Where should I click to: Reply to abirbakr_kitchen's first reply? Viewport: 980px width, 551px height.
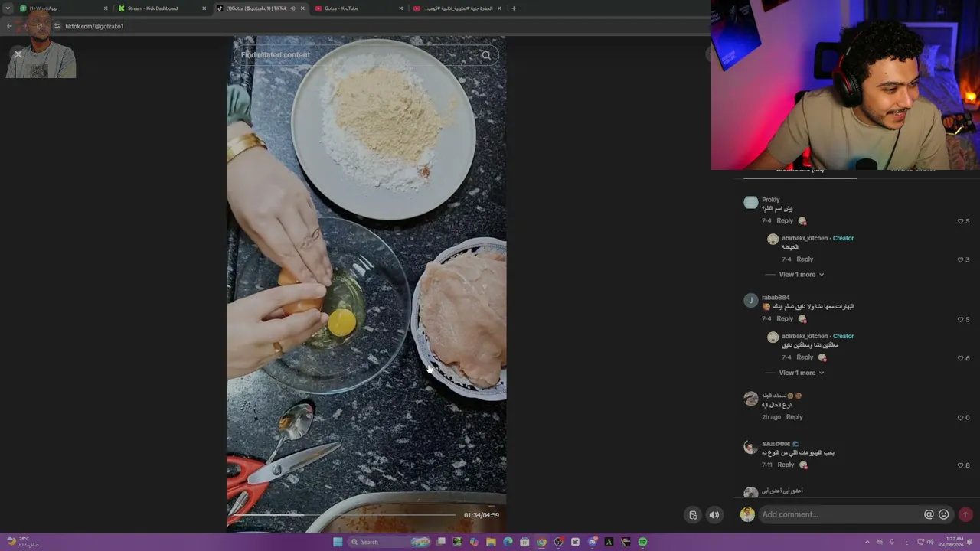[x=805, y=259]
